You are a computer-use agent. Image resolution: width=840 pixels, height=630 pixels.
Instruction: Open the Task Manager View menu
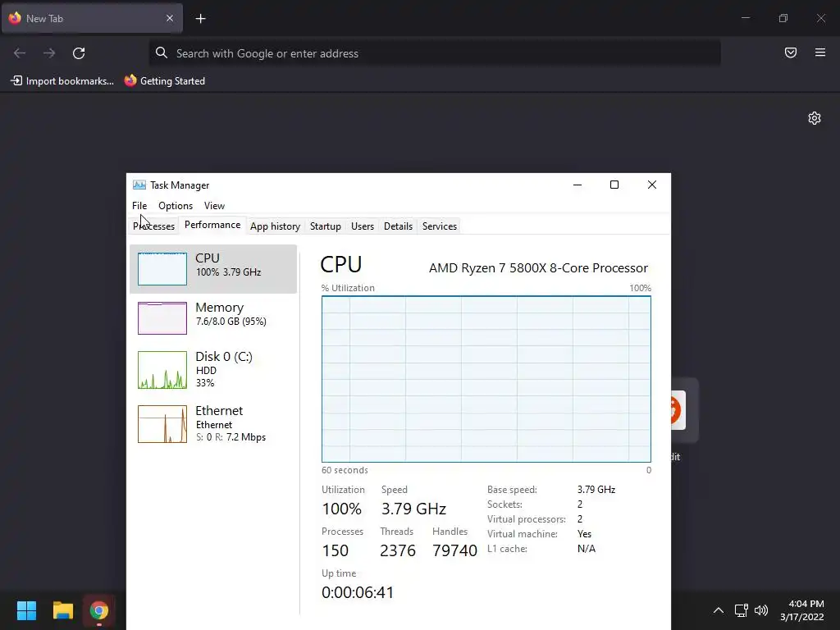pyautogui.click(x=214, y=206)
